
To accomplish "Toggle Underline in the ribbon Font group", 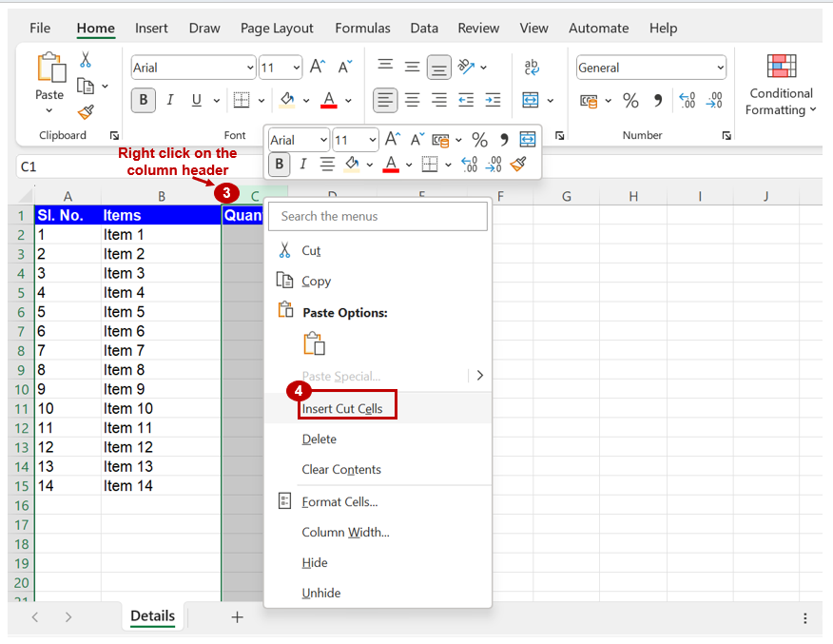I will pos(197,100).
